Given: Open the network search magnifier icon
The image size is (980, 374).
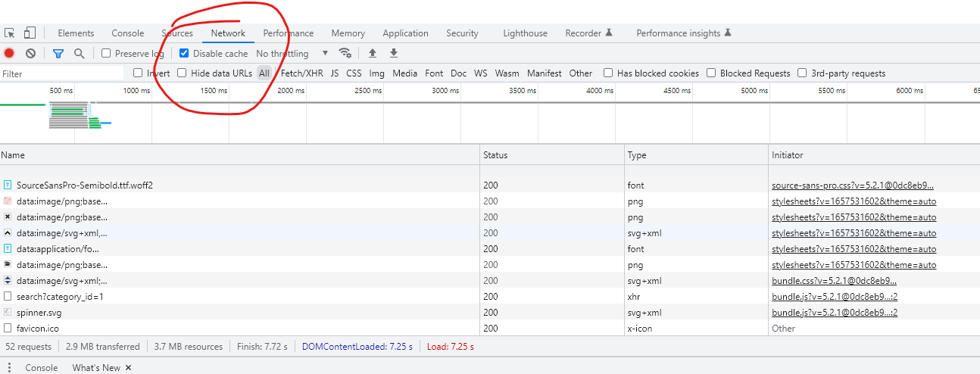Looking at the screenshot, I should click(x=79, y=54).
